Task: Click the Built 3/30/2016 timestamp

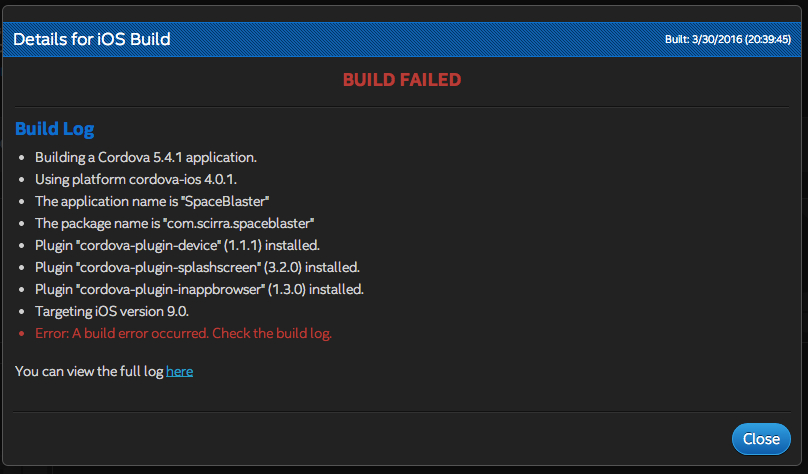Action: coord(727,39)
